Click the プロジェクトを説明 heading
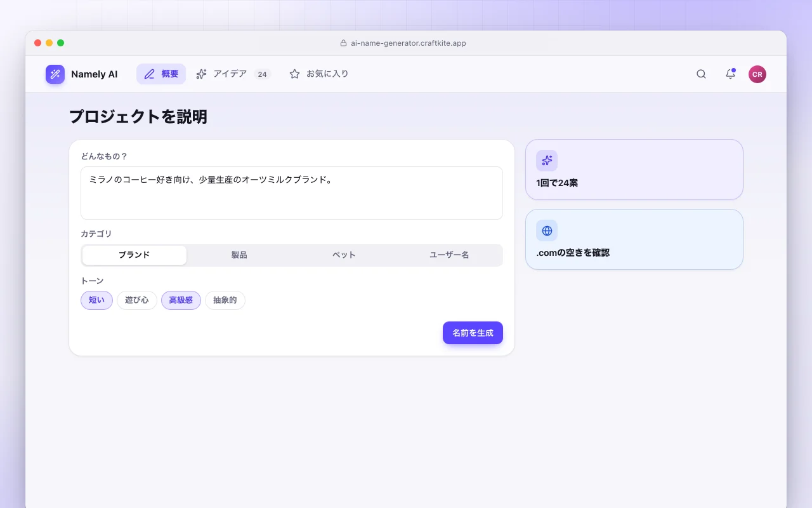Viewport: 812px width, 508px height. tap(138, 117)
